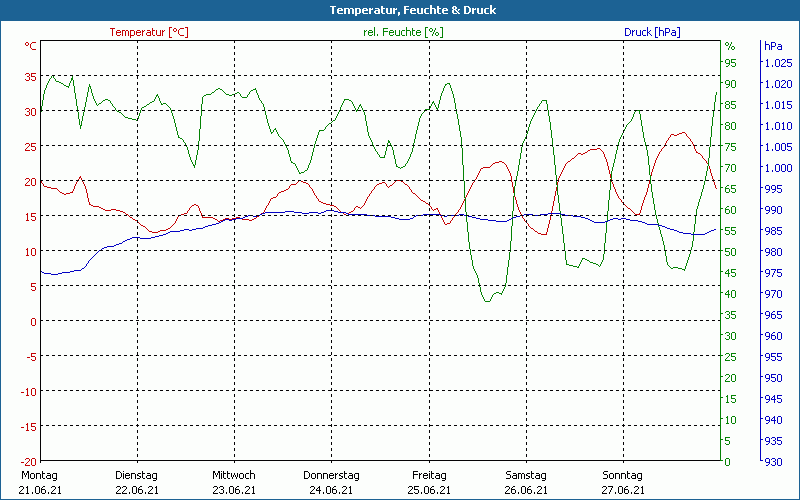Screen dimensions: 800x500
Task: Click the 'Freitag' day label
Action: pos(429,475)
